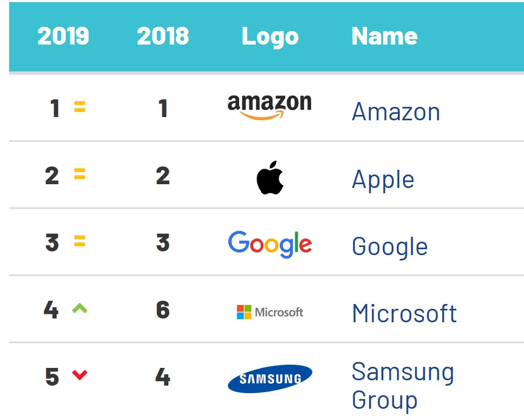This screenshot has height=420, width=524.
Task: Click the Amazon logo
Action: pyautogui.click(x=269, y=107)
